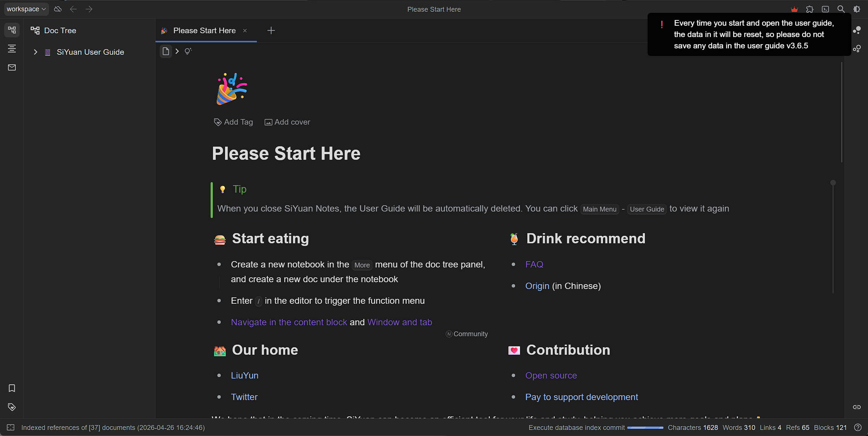Click the Add cover button

pos(287,122)
